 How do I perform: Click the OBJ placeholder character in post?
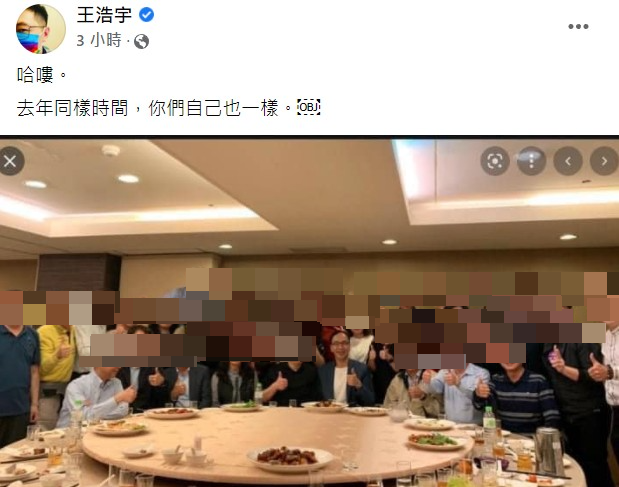pyautogui.click(x=308, y=107)
